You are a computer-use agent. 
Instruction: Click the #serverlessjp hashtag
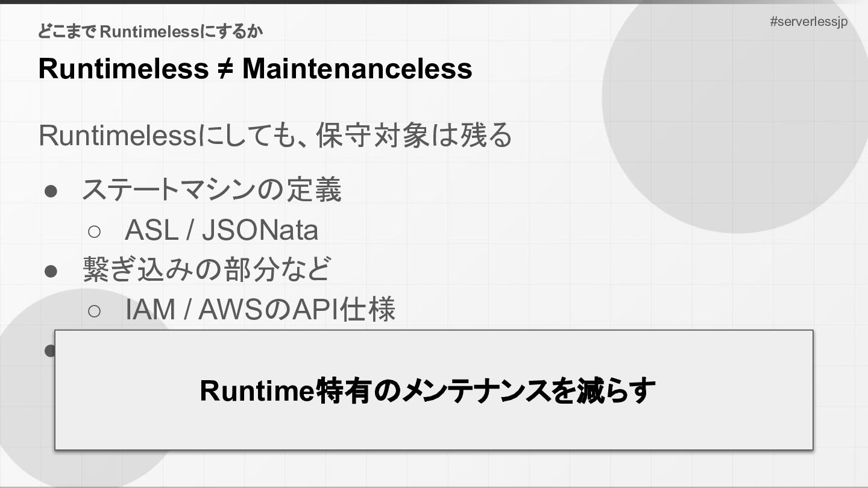(809, 22)
